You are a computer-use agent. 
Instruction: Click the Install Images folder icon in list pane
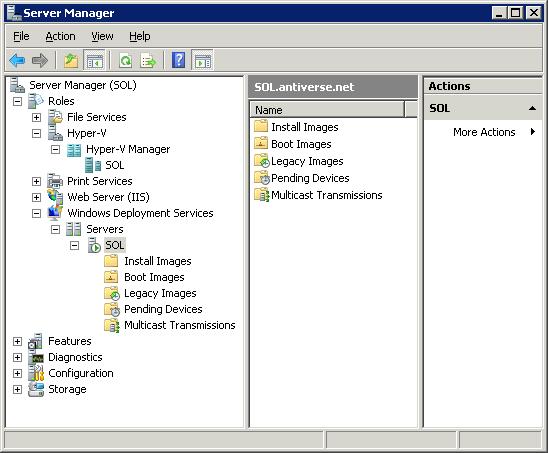pyautogui.click(x=261, y=126)
